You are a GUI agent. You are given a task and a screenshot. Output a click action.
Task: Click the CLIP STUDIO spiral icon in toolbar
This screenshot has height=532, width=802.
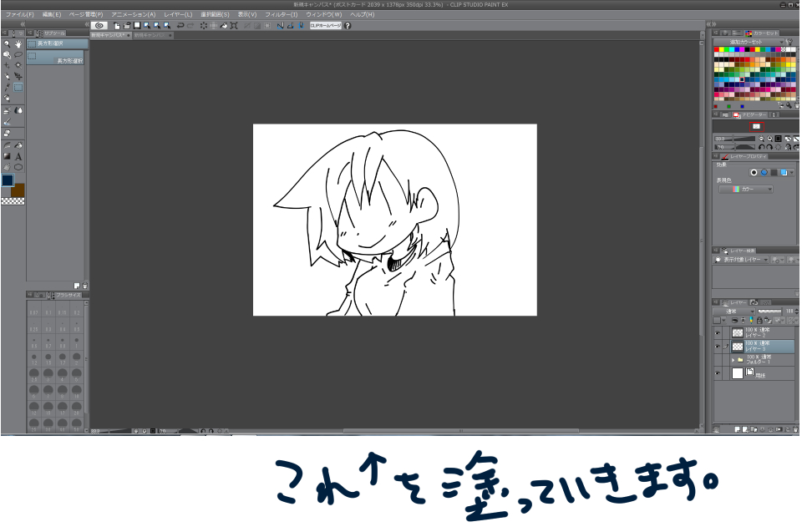[99, 26]
